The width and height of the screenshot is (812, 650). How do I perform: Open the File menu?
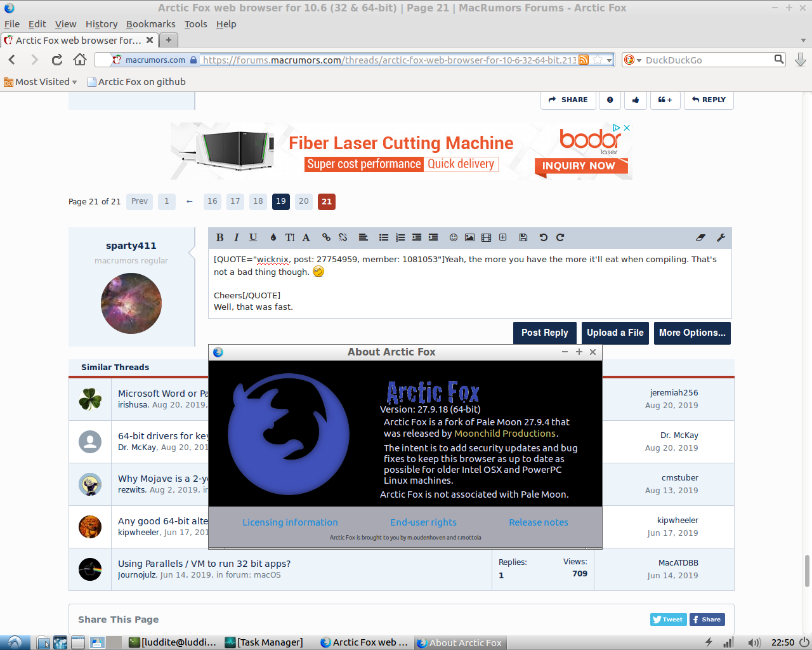[12, 24]
